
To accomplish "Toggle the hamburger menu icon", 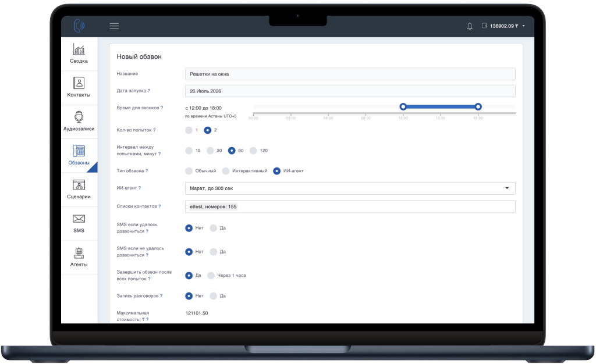I will tap(114, 26).
